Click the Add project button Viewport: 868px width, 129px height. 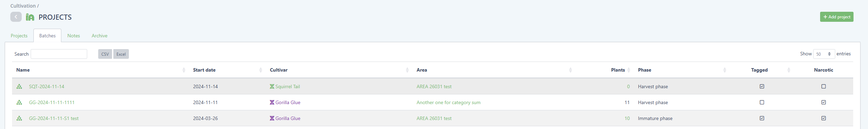837,17
